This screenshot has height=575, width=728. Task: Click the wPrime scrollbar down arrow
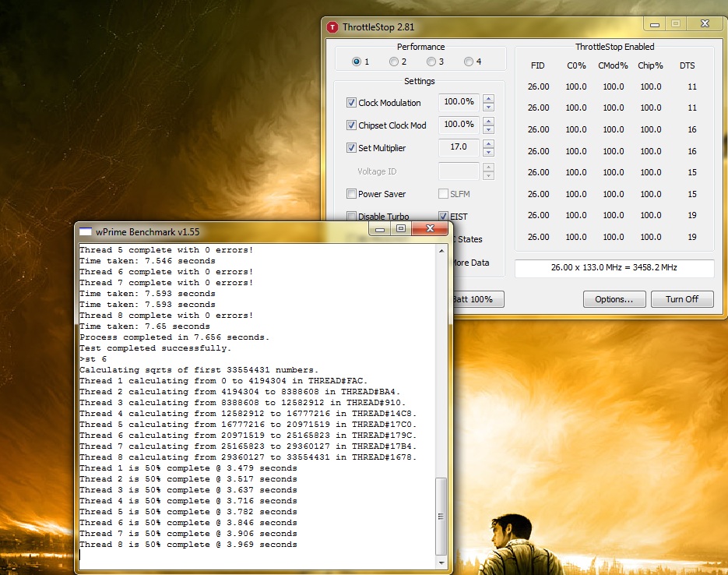click(441, 563)
